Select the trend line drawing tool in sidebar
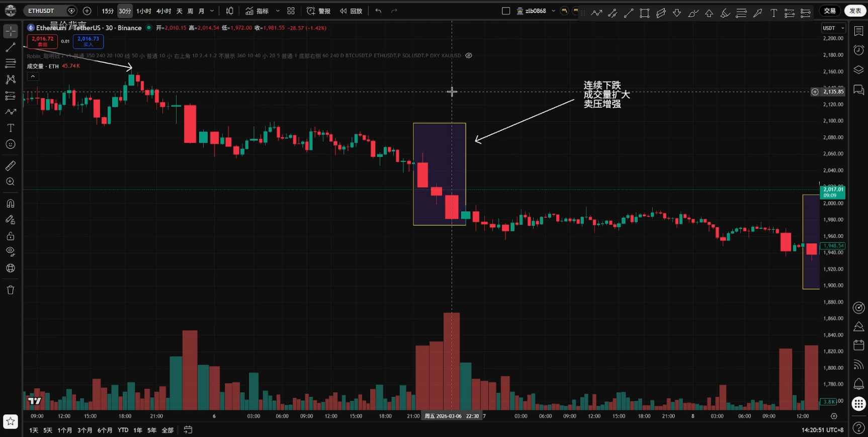 [x=10, y=47]
